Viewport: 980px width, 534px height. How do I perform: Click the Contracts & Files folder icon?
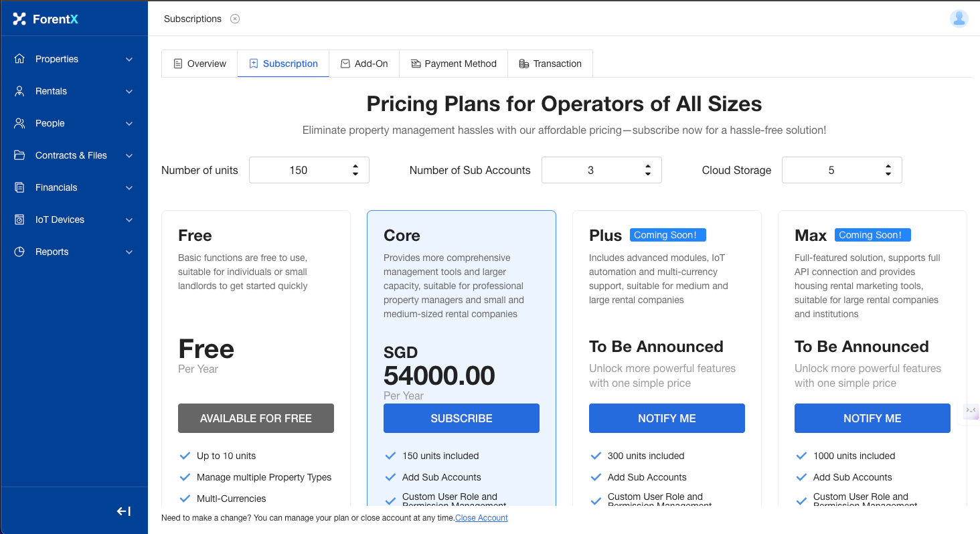pyautogui.click(x=19, y=155)
